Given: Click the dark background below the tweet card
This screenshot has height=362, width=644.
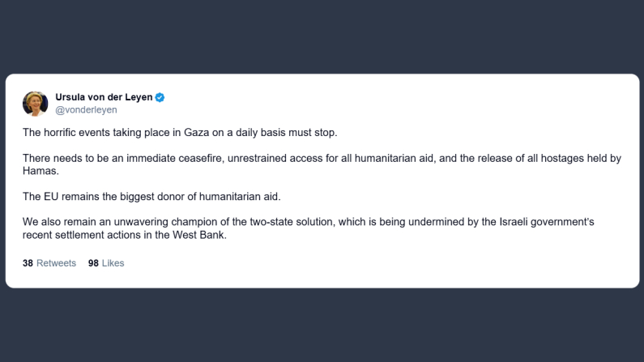Looking at the screenshot, I should click(322, 324).
